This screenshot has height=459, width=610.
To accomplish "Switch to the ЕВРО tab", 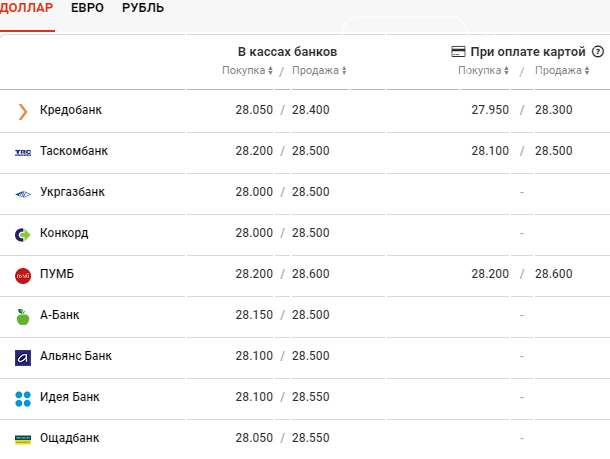I will (88, 8).
